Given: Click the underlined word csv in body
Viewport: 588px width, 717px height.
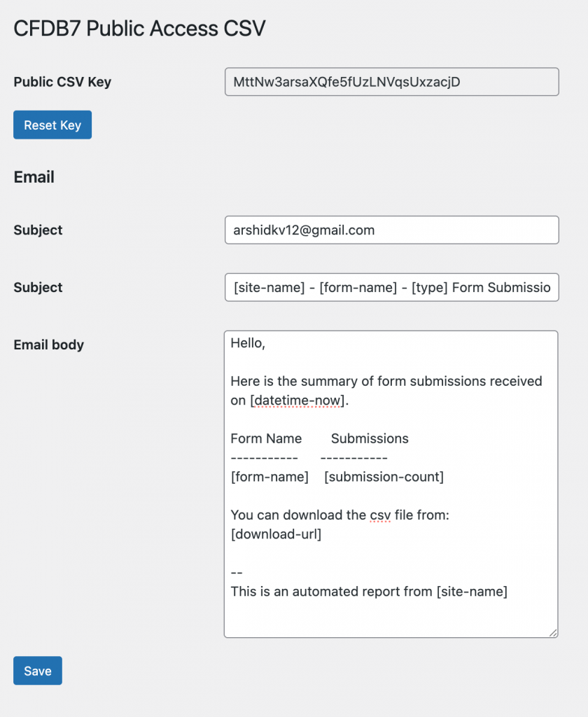Looking at the screenshot, I should 378,516.
